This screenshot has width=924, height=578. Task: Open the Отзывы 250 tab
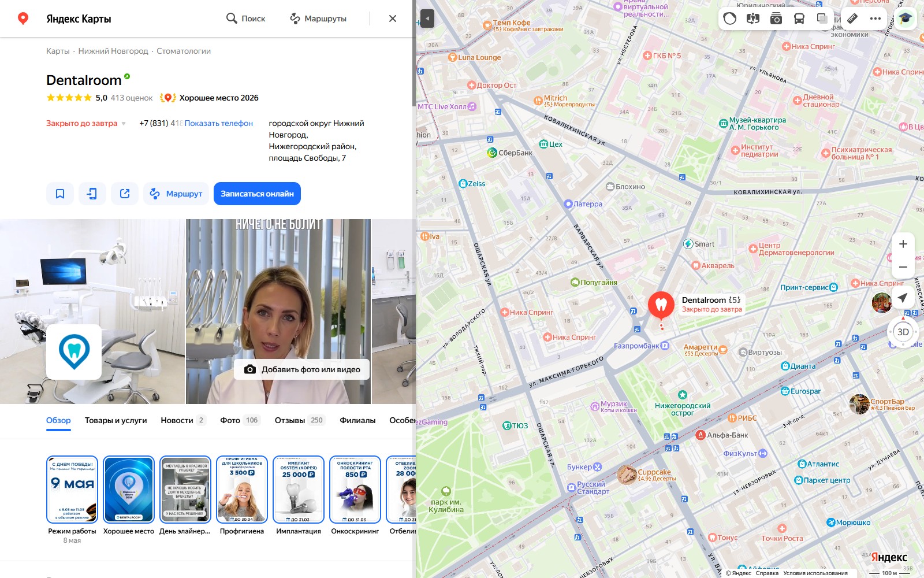300,420
